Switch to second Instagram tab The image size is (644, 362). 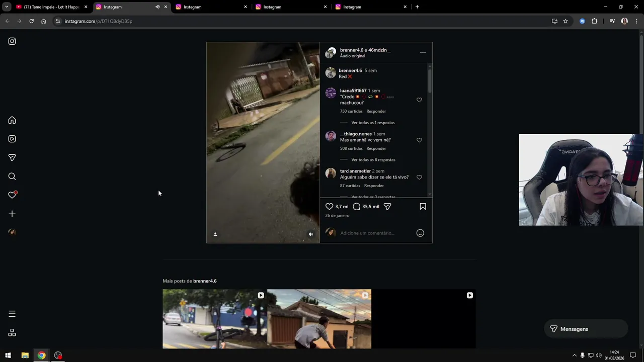pyautogui.click(x=211, y=7)
